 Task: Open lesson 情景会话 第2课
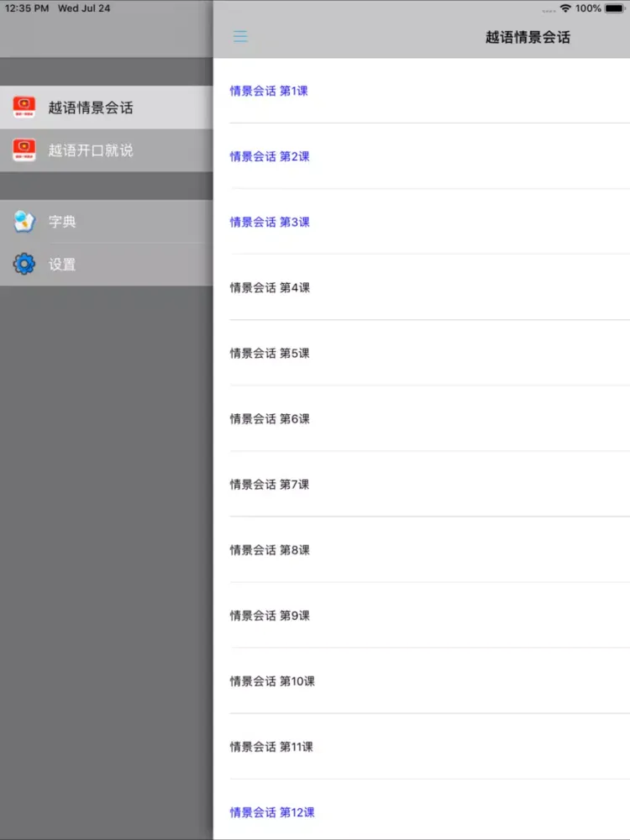point(422,156)
